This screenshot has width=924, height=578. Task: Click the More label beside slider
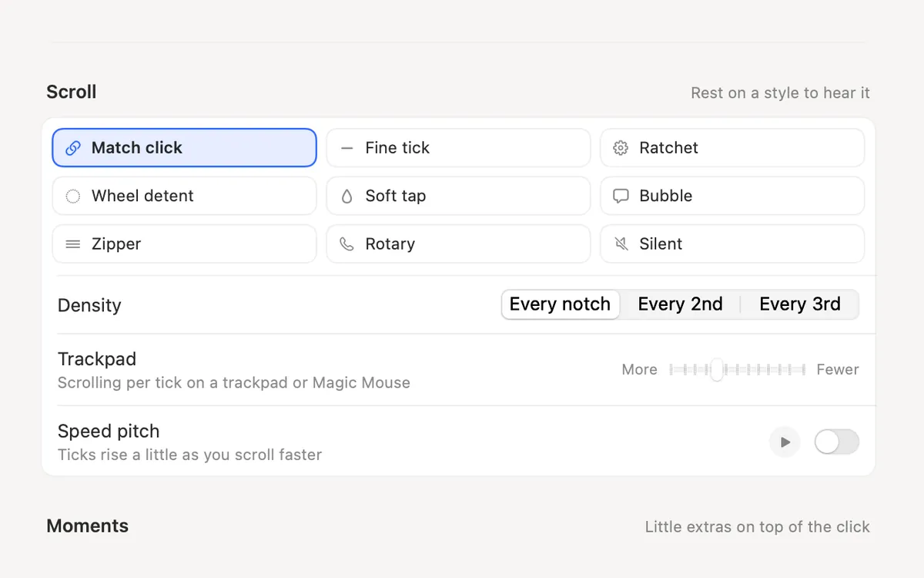[640, 370]
